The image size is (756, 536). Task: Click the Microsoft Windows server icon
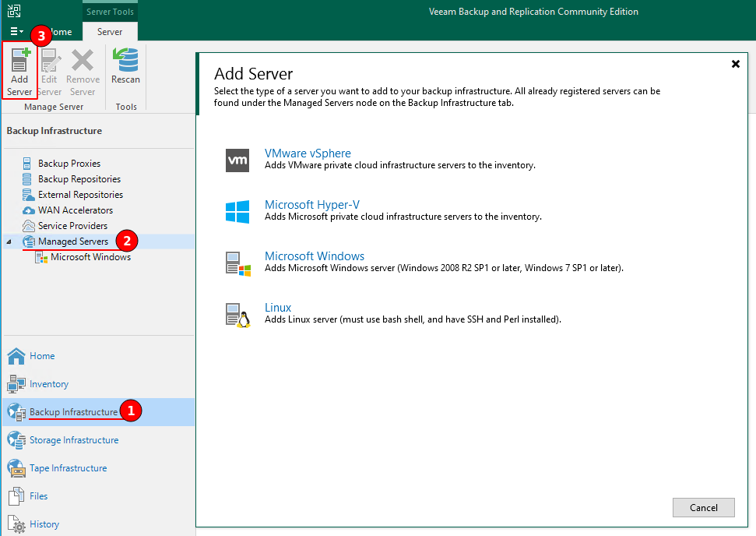238,263
